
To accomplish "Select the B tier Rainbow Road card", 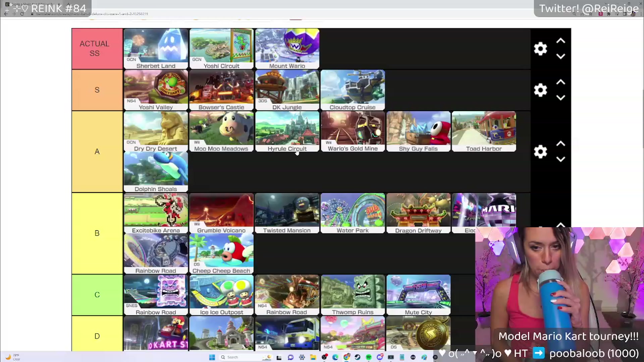I will [x=156, y=254].
